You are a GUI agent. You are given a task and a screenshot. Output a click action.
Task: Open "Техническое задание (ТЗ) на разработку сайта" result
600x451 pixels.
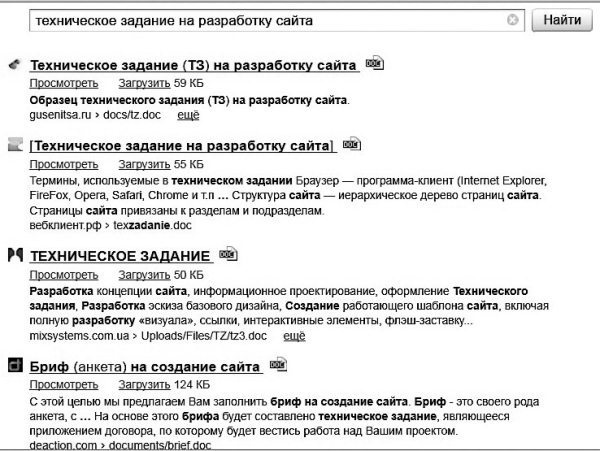pos(194,66)
